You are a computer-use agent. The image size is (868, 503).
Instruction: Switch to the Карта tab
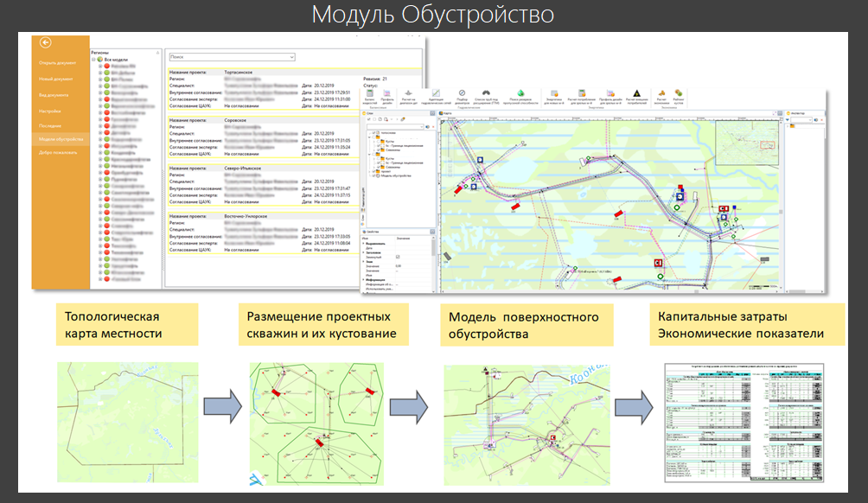point(444,113)
